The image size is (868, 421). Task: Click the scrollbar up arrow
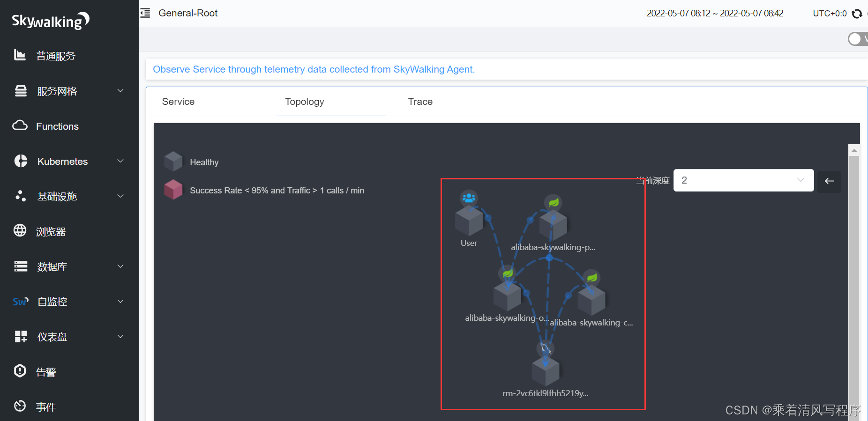pyautogui.click(x=854, y=150)
